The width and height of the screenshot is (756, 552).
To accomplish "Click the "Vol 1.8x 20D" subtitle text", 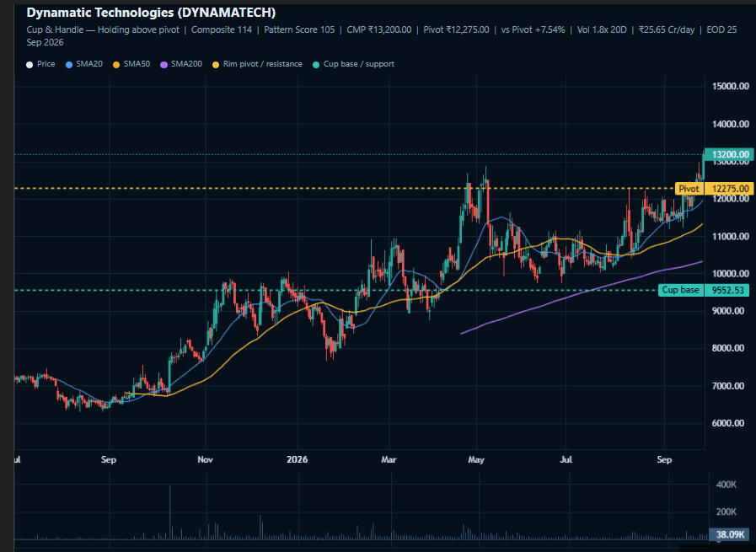I will (602, 29).
